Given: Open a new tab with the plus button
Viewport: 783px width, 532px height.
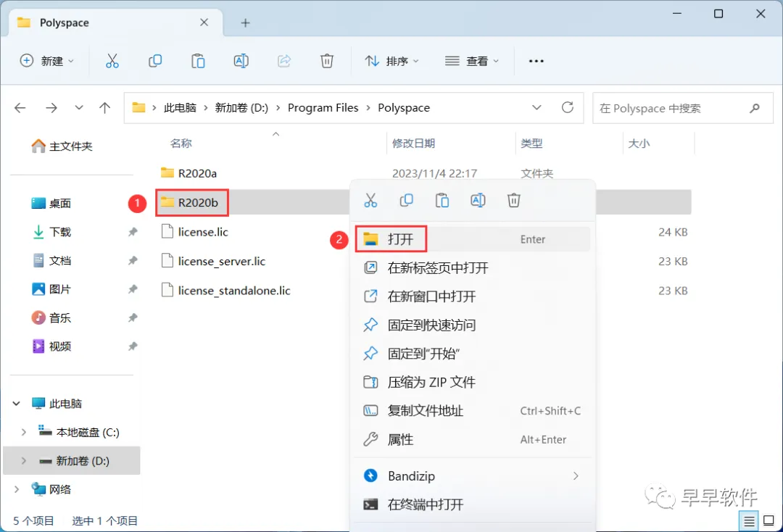Looking at the screenshot, I should click(x=245, y=22).
